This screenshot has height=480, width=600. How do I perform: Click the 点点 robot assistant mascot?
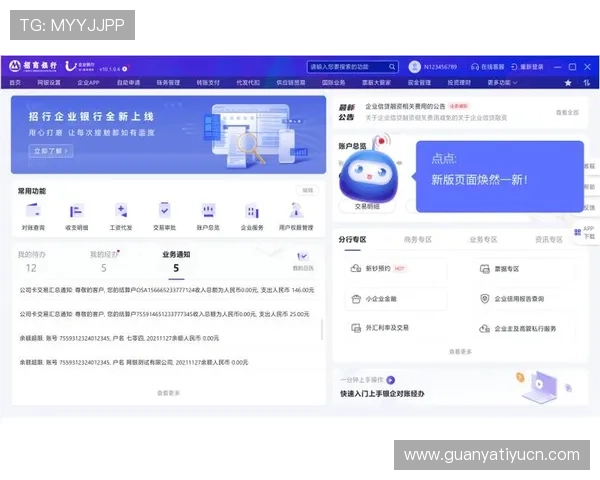click(368, 173)
